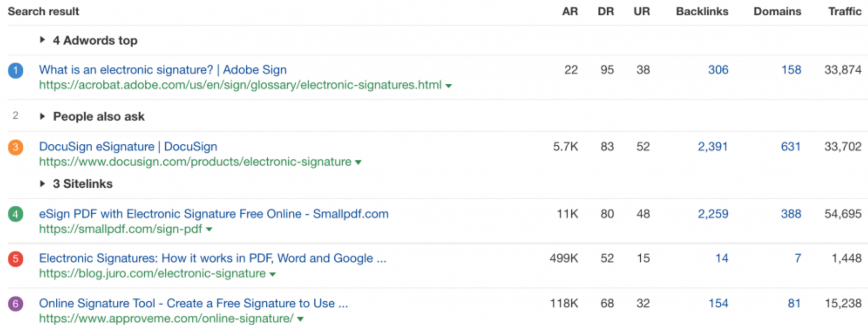
Task: Click the blue position 1 badge
Action: (x=16, y=70)
